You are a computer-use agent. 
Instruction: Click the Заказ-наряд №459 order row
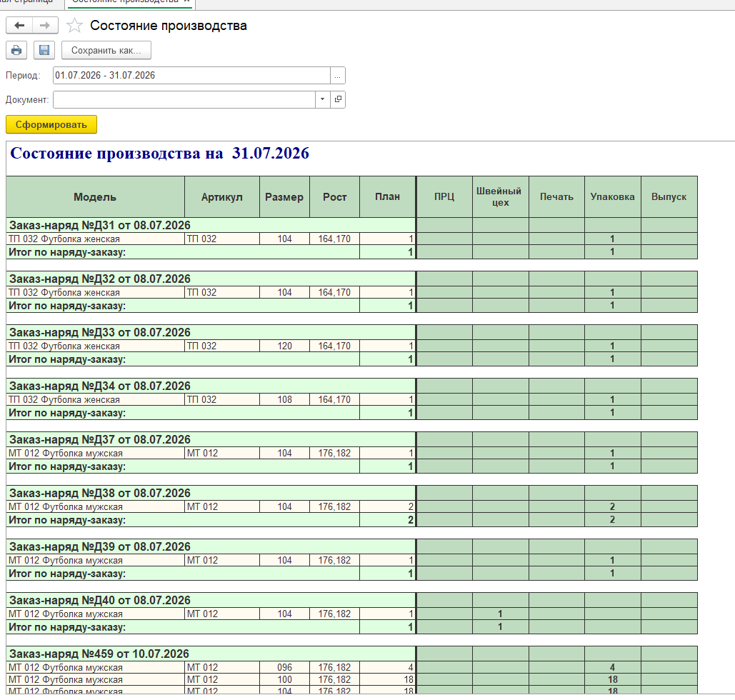[211, 654]
